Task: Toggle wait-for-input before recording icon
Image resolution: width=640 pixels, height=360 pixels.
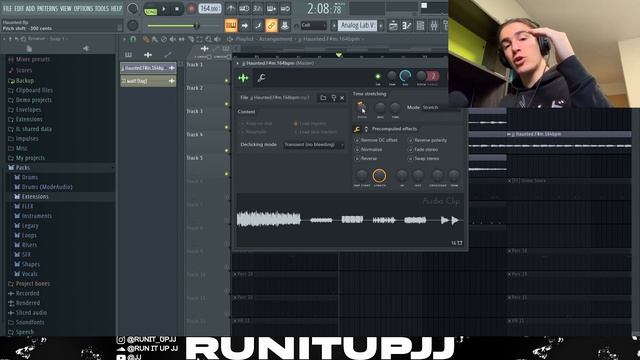Action: coord(244,9)
